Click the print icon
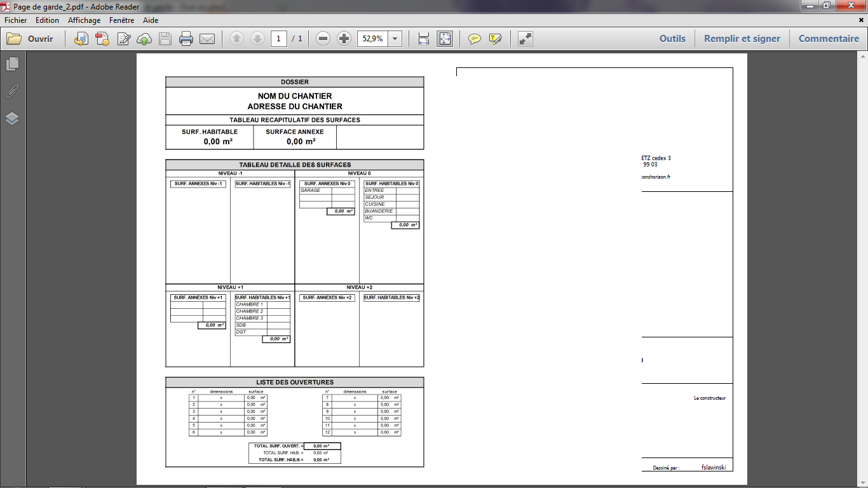Viewport: 868px width, 488px height. [x=186, y=39]
